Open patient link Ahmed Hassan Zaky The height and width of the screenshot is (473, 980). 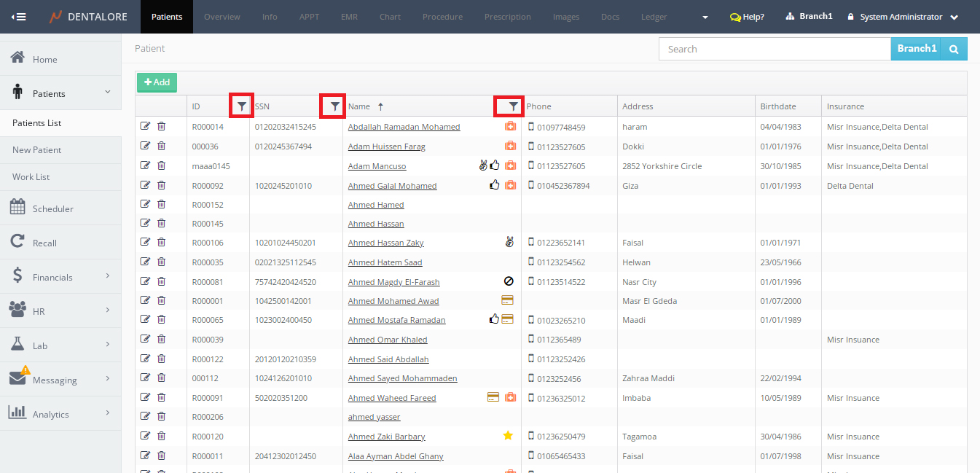tap(385, 243)
